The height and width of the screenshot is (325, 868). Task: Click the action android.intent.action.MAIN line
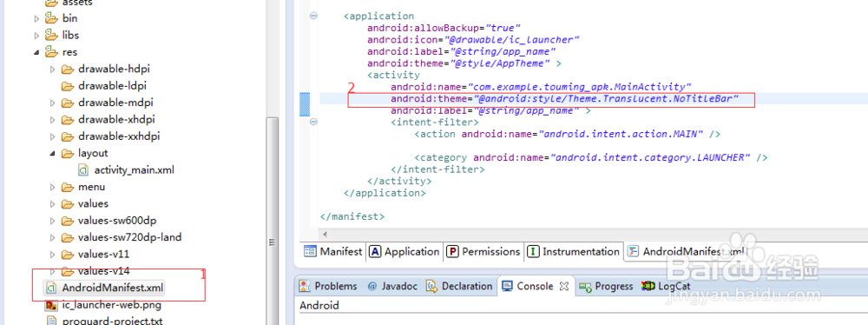[x=568, y=134]
